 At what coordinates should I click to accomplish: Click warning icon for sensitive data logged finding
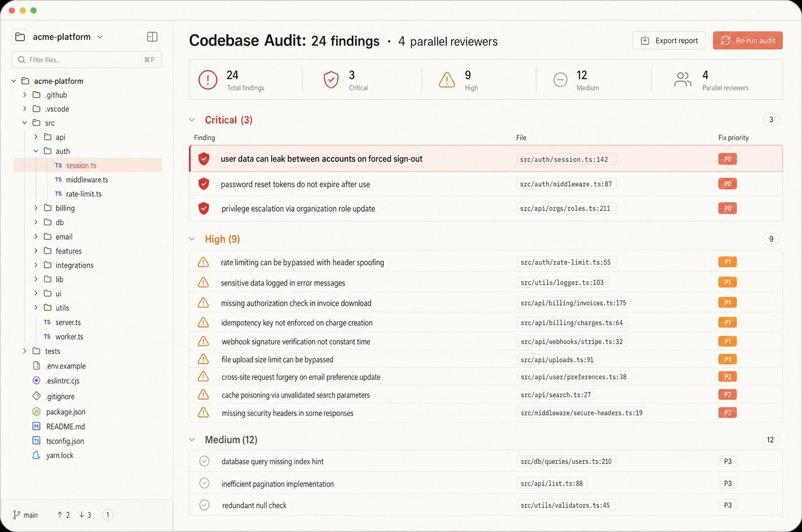point(203,282)
